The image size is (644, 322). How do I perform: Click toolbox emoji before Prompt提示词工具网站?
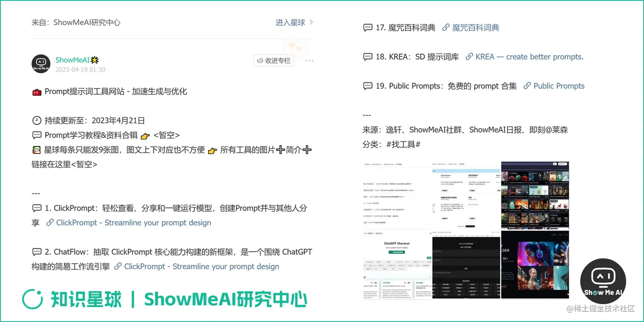point(37,91)
